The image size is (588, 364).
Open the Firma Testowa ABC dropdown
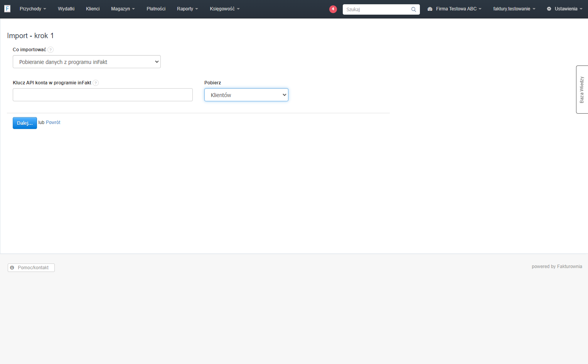(x=455, y=9)
